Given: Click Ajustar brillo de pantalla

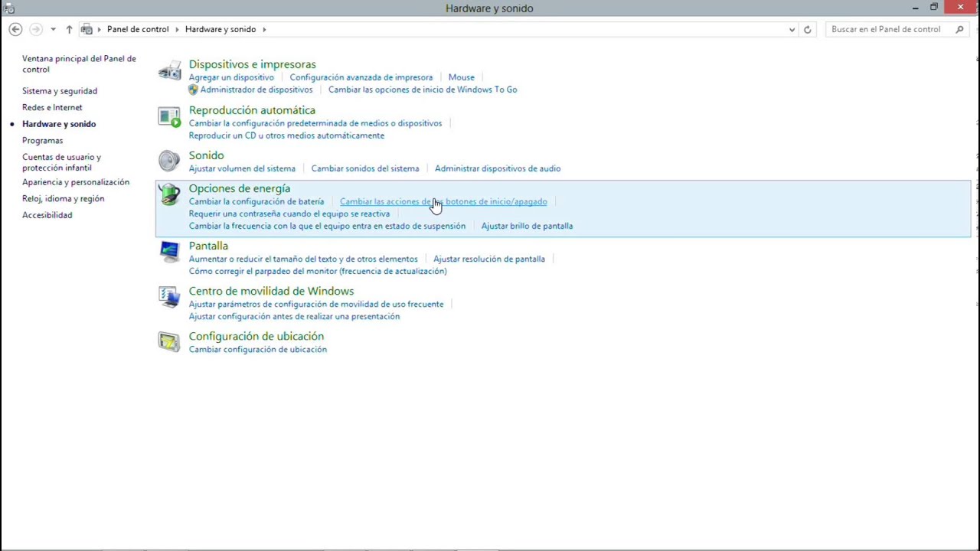Looking at the screenshot, I should pyautogui.click(x=527, y=226).
